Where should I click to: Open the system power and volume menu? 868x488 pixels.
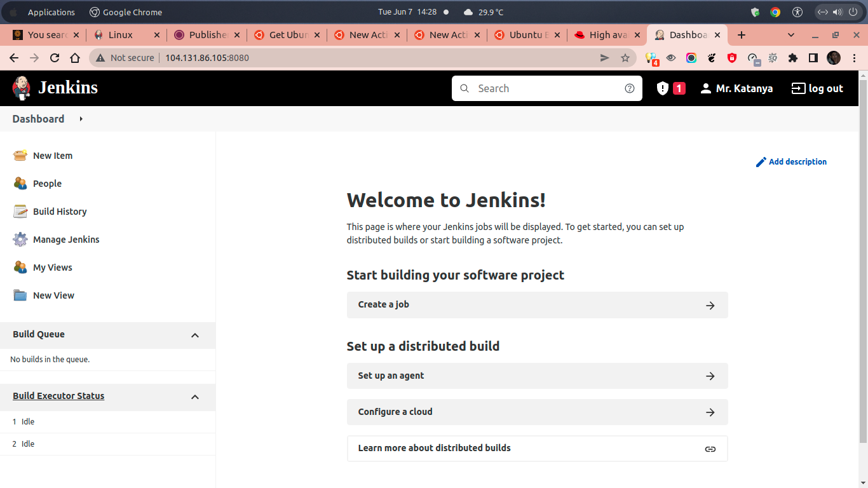pyautogui.click(x=837, y=12)
